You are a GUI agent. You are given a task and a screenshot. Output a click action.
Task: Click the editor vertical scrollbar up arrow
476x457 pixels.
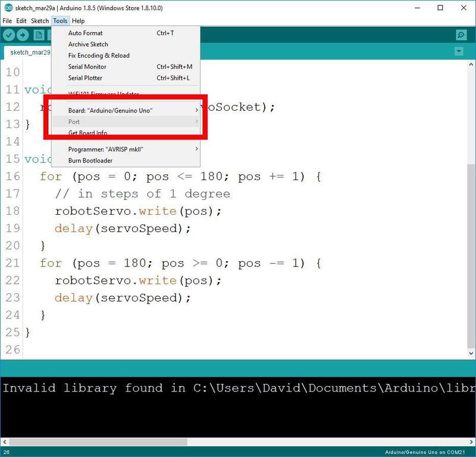[x=471, y=64]
